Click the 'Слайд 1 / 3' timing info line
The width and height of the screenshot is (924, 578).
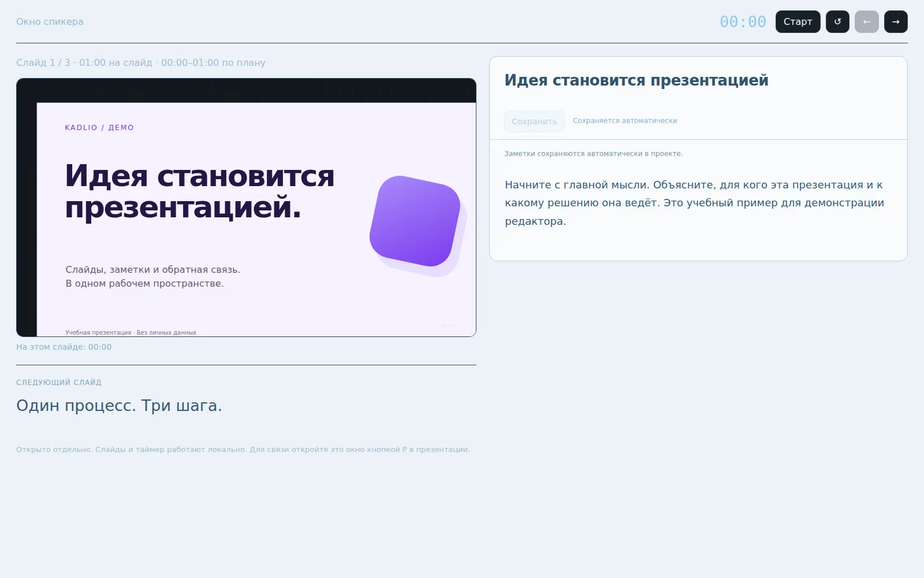point(141,62)
